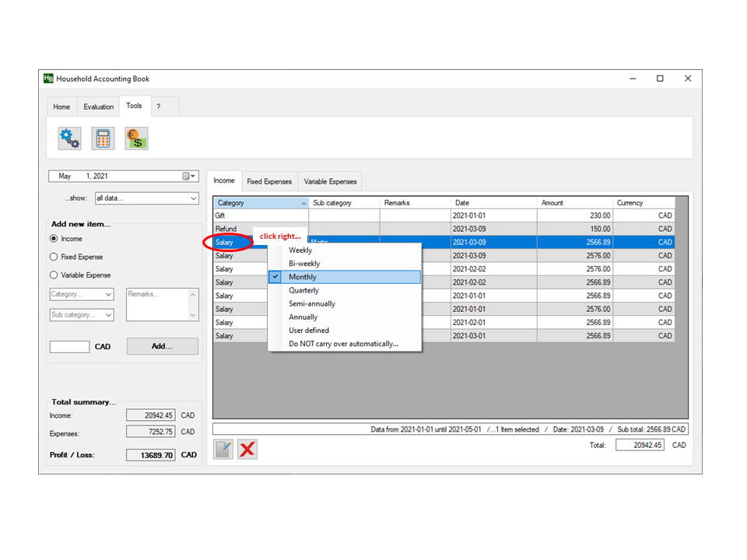Screen dimensions: 747x560
Task: Open the Category combo box
Action: (82, 295)
